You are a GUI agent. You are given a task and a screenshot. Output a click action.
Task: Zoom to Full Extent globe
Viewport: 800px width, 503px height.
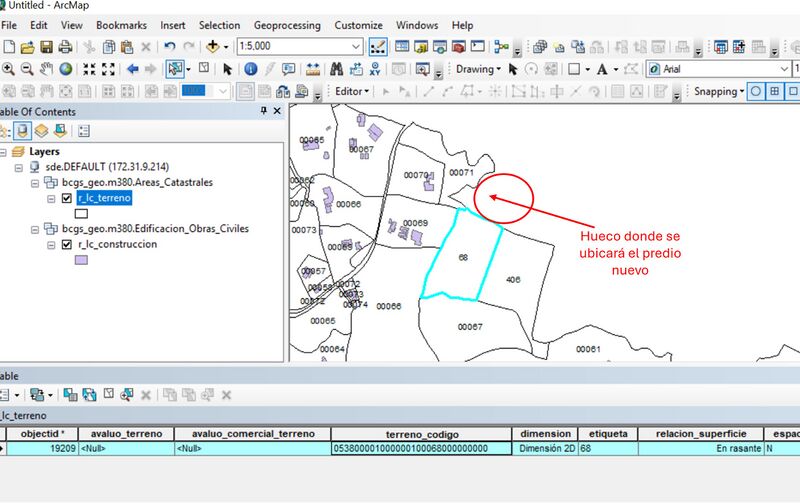pos(65,69)
